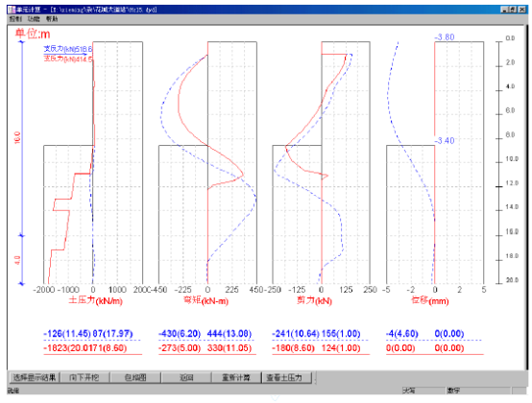
Task: Click the 土压力(kN/m) chart axis label
Action: click(95, 300)
